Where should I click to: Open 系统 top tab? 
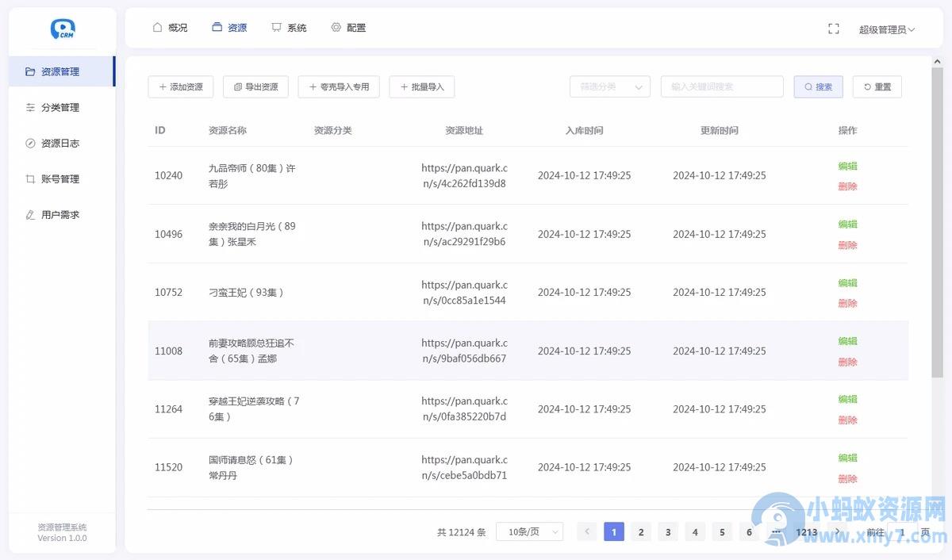coord(289,28)
